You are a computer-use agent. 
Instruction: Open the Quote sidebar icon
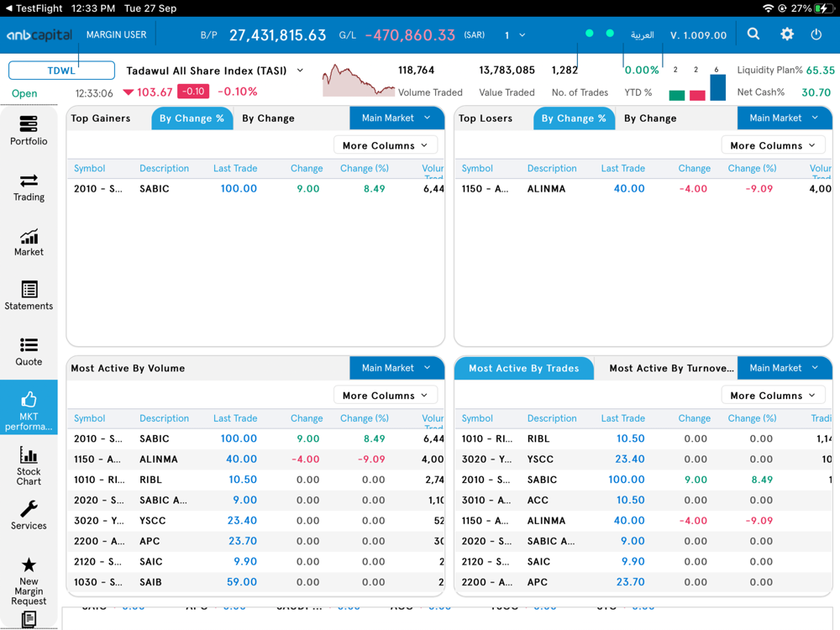(29, 351)
